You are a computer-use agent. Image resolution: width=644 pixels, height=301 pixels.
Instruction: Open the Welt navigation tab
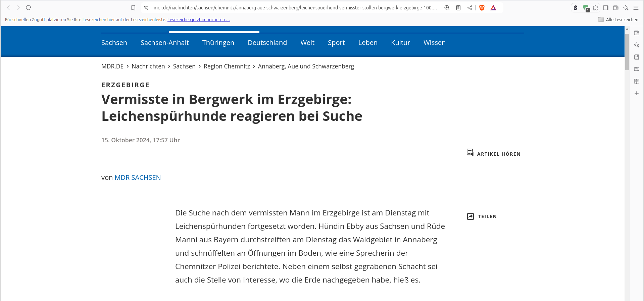[x=307, y=43]
